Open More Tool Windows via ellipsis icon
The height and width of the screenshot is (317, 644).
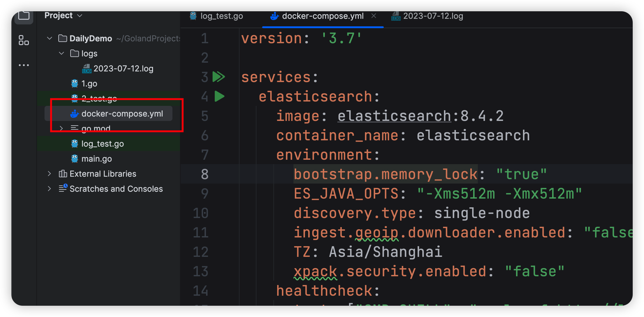point(24,65)
